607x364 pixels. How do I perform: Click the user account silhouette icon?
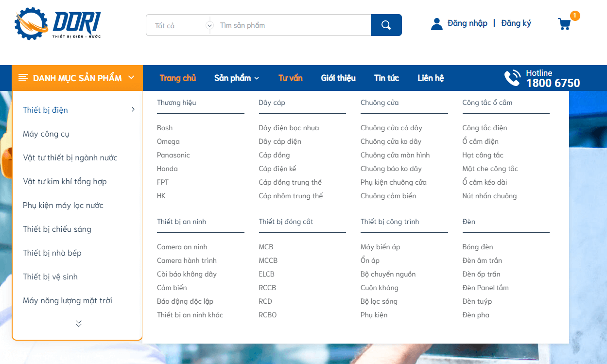[437, 24]
